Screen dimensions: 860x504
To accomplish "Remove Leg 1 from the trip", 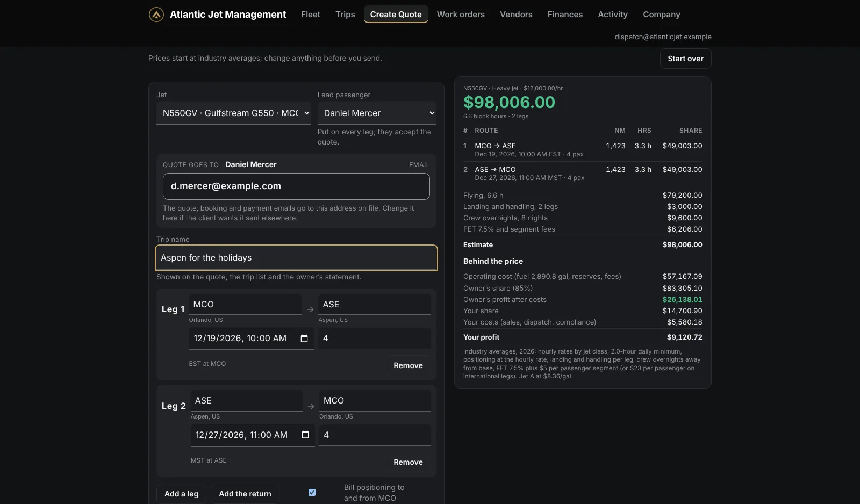I will point(408,365).
